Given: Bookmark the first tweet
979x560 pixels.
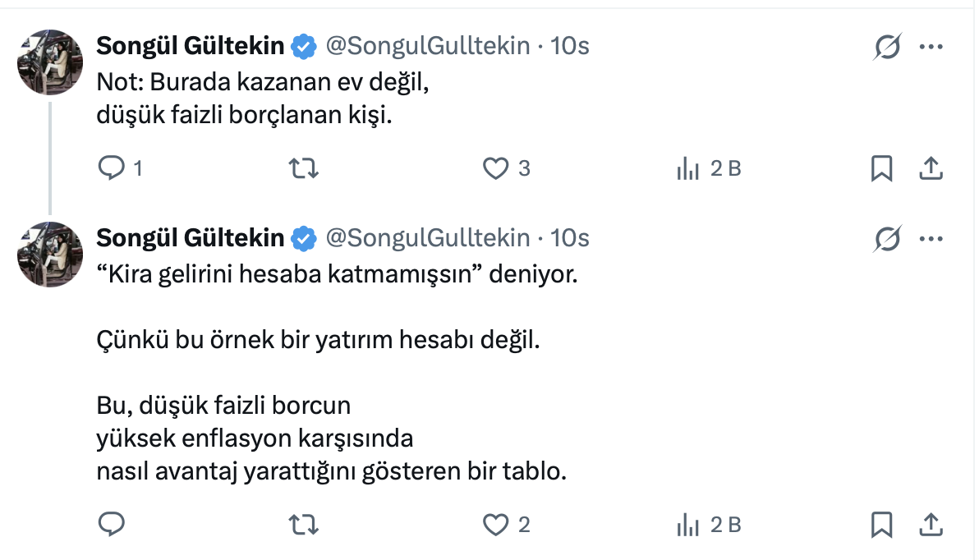Looking at the screenshot, I should pos(881,168).
